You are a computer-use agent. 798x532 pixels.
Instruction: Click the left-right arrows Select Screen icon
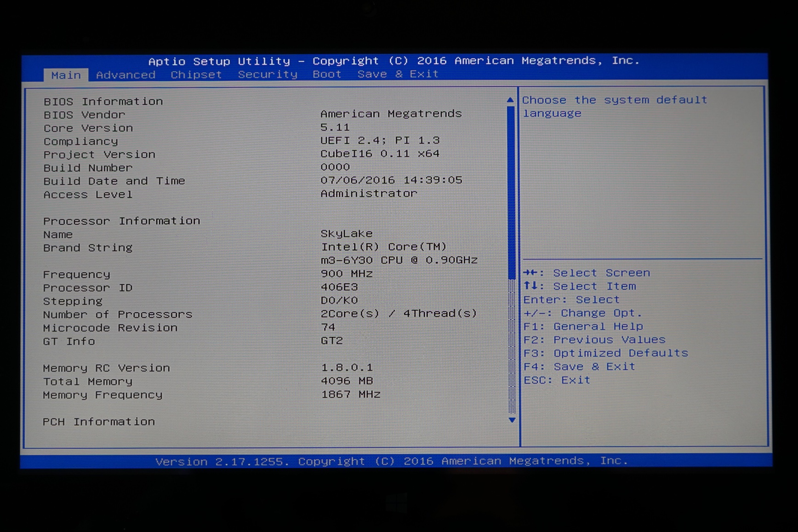(x=530, y=273)
